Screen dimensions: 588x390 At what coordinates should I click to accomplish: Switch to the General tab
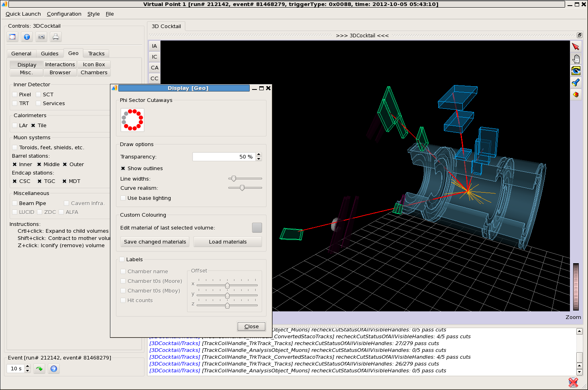[x=21, y=54]
